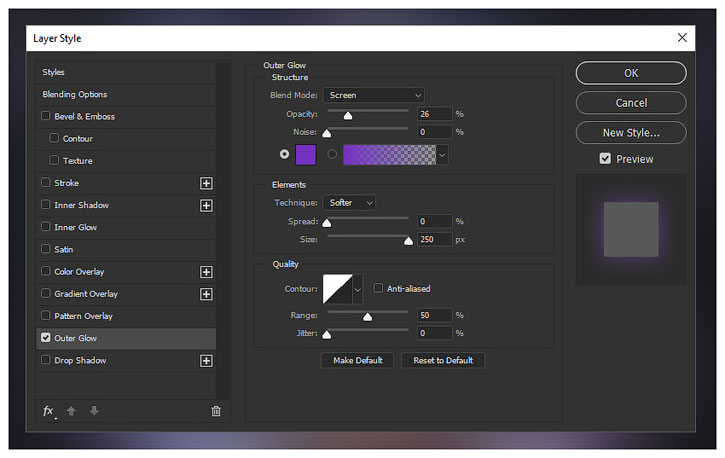
Task: Select the Satin effect row label
Action: (x=64, y=250)
